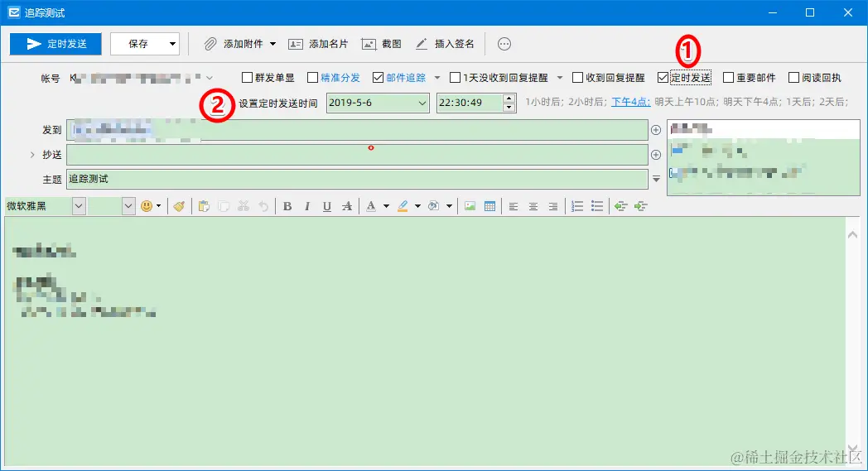
Task: Align text to the left
Action: pyautogui.click(x=514, y=206)
